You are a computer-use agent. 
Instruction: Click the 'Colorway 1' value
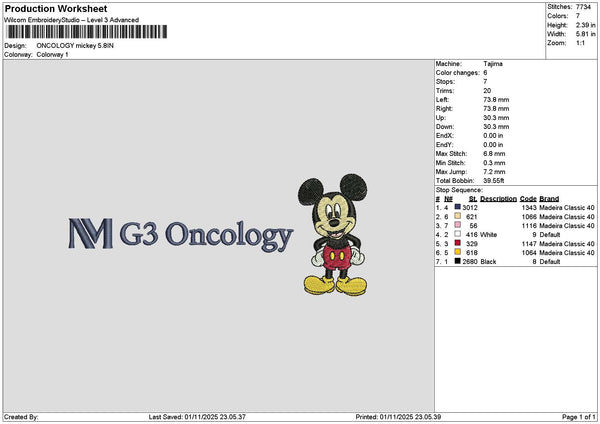click(52, 55)
